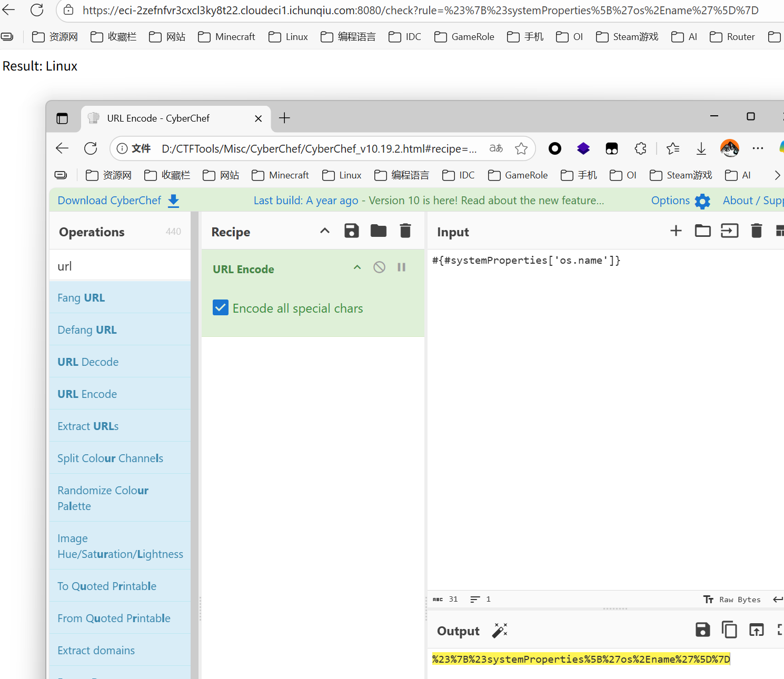Clear input and output trash icon
This screenshot has width=784, height=679.
click(756, 231)
